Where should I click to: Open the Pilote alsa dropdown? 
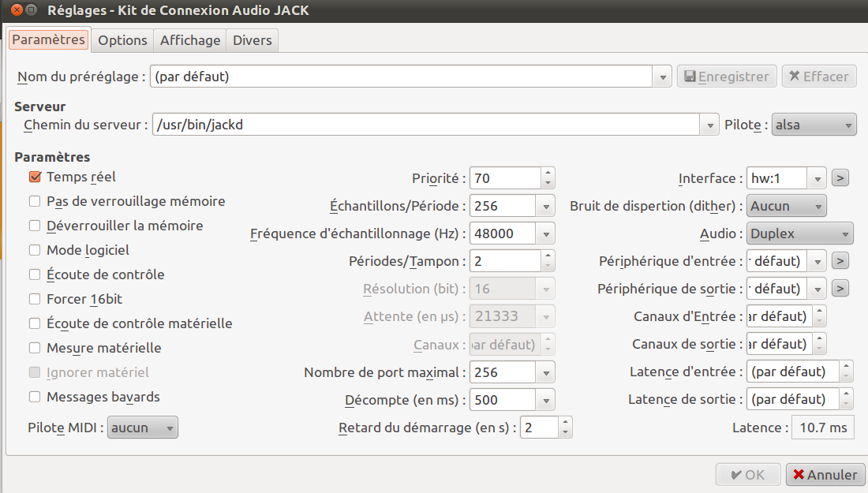[814, 125]
